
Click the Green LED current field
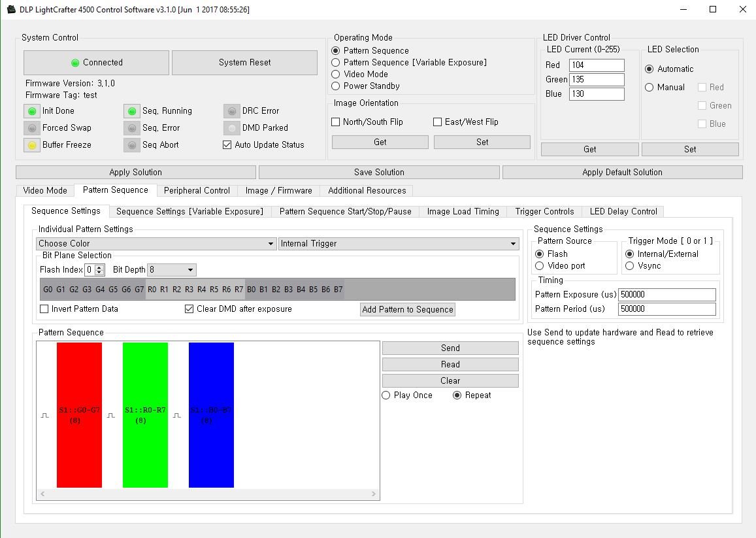click(x=597, y=80)
